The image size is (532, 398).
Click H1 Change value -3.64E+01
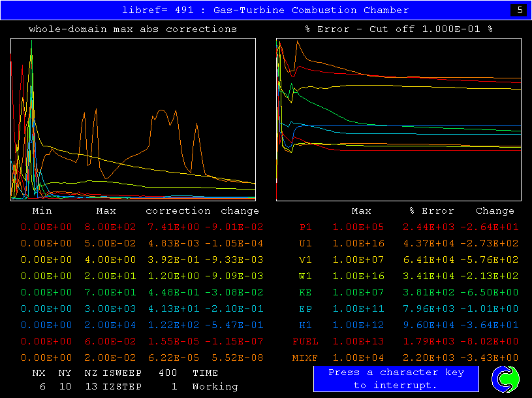point(490,325)
